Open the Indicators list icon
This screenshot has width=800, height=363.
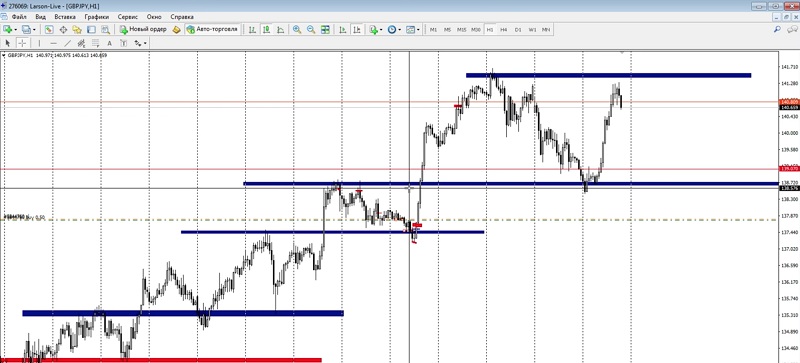pyautogui.click(x=373, y=30)
